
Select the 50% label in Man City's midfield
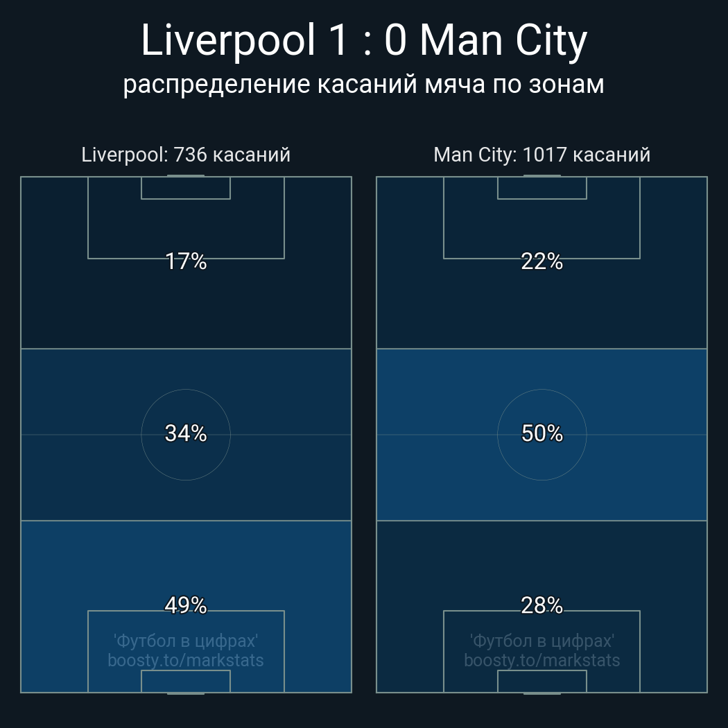point(542,433)
